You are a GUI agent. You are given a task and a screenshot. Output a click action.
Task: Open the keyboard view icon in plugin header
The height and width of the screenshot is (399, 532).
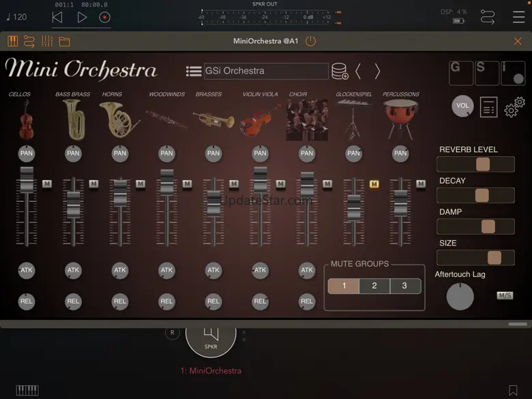12,42
